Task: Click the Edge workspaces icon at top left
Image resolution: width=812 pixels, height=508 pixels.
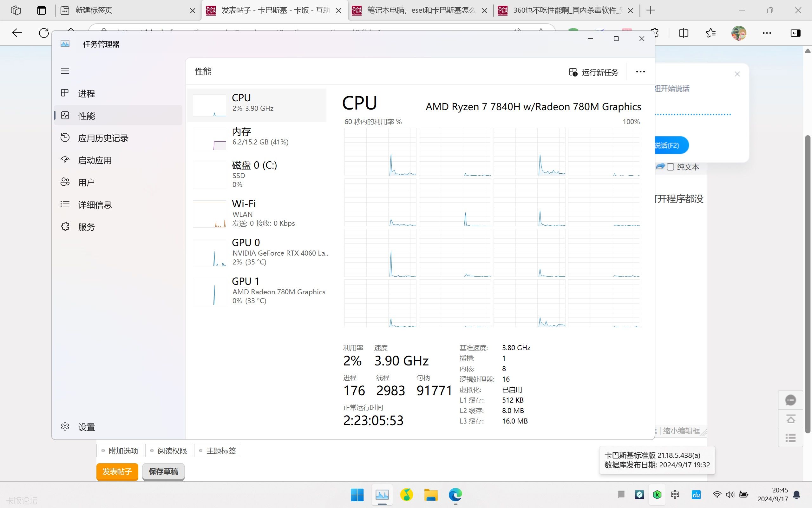Action: coord(16,10)
